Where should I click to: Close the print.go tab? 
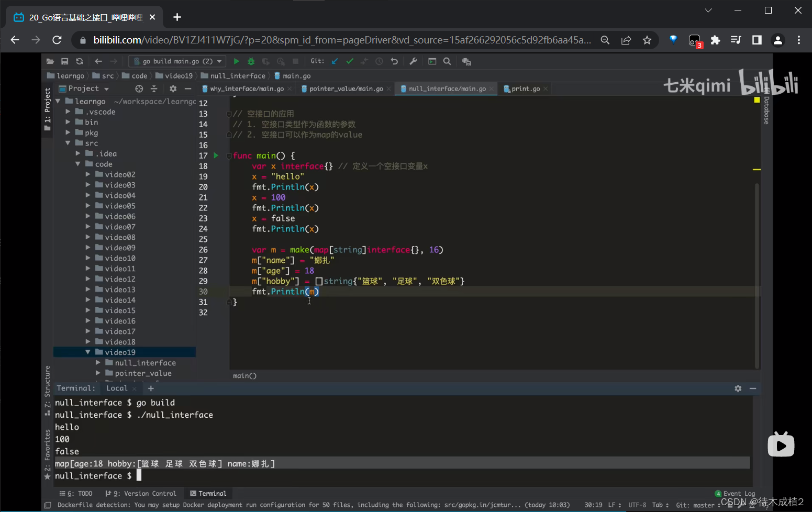tap(546, 89)
